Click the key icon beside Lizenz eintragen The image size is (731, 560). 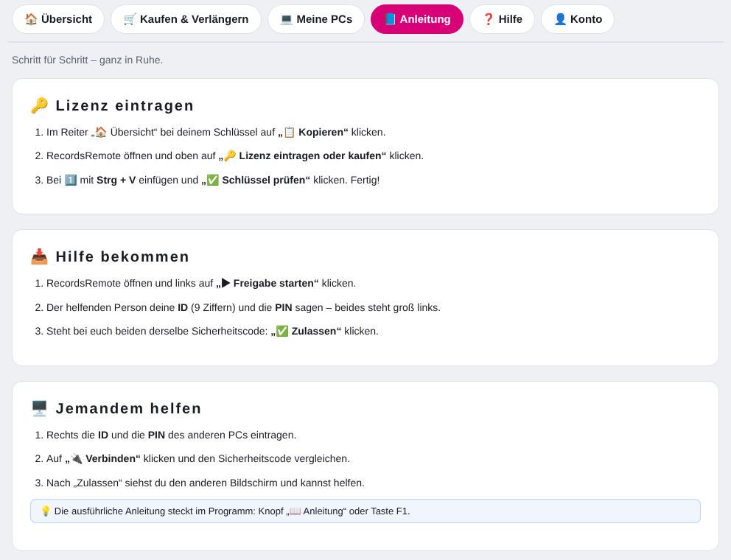40,105
